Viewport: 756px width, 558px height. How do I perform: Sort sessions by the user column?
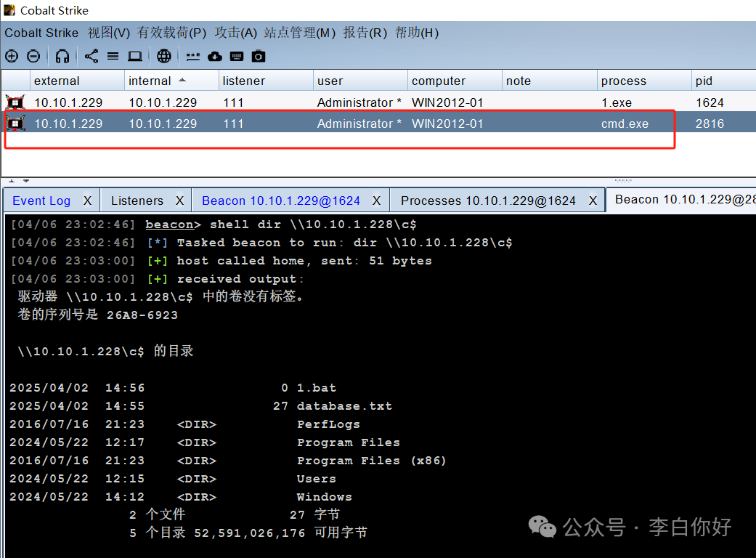(x=361, y=81)
